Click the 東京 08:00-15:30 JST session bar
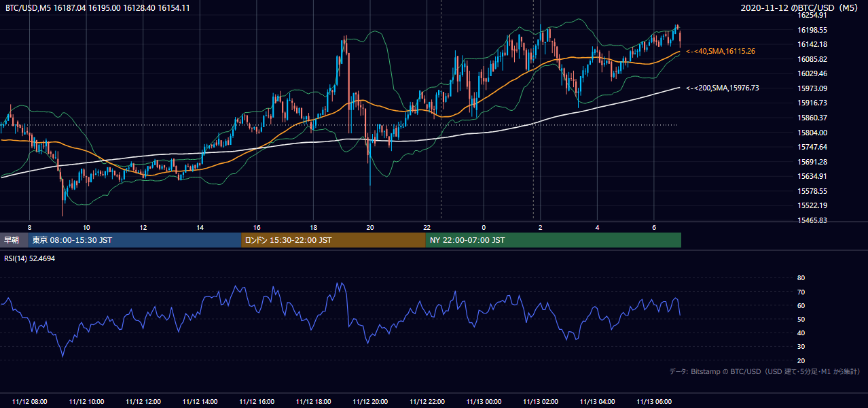Screen dimensions: 868x408 (134, 240)
